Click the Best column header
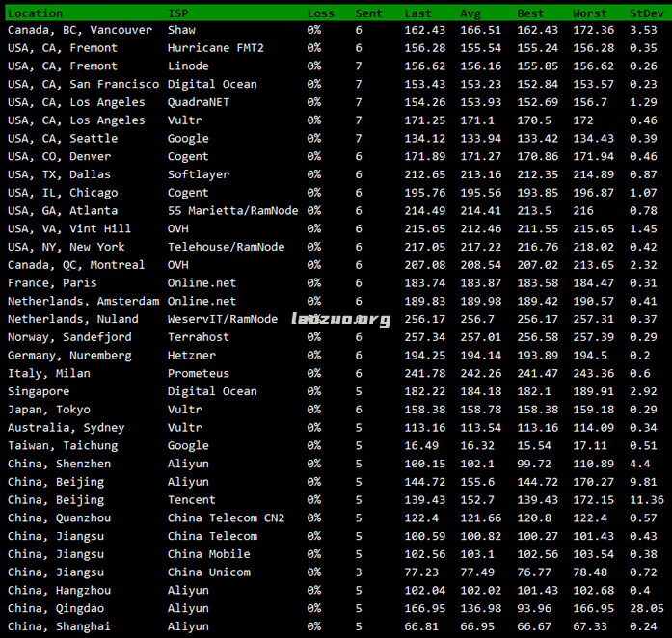 530,13
